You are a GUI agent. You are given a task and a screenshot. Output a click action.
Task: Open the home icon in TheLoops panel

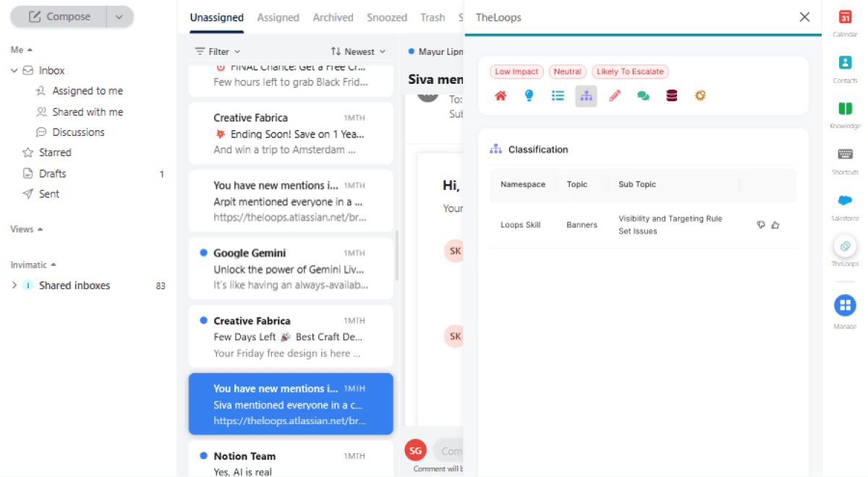pyautogui.click(x=501, y=95)
